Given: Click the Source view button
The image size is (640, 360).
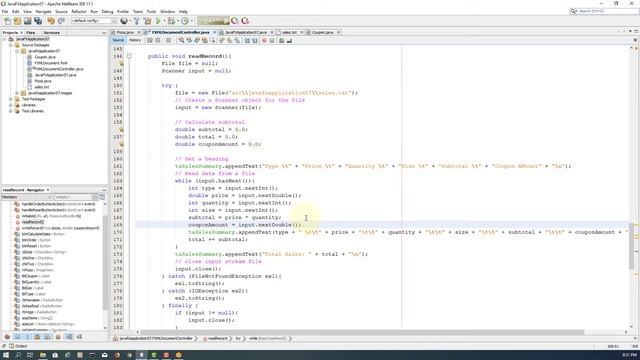Looking at the screenshot, I should pos(118,40).
